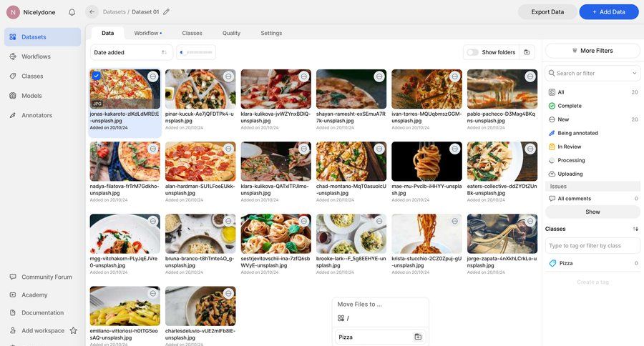
Task: Open the new folder icon beside Show folders
Action: pos(527,52)
